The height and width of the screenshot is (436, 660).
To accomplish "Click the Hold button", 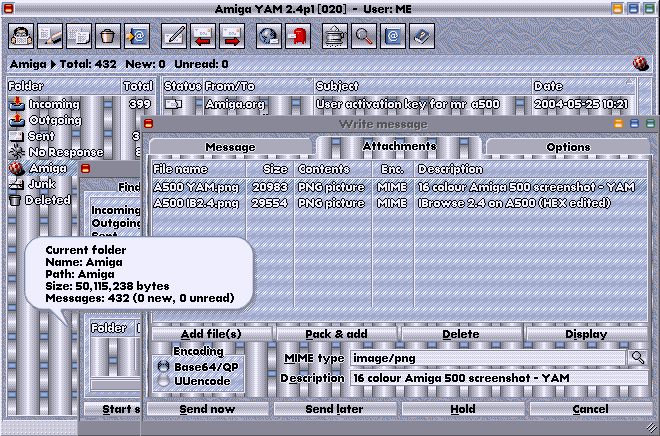I will tap(463, 409).
